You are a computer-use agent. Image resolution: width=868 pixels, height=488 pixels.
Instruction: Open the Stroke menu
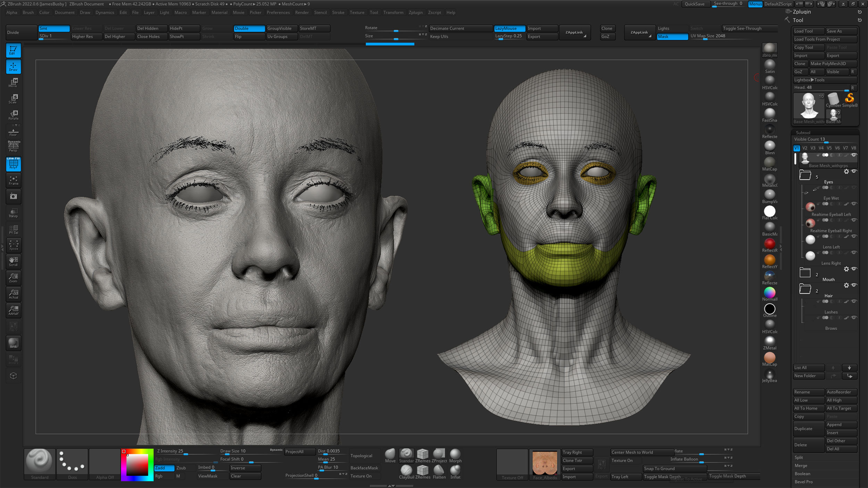pos(338,12)
